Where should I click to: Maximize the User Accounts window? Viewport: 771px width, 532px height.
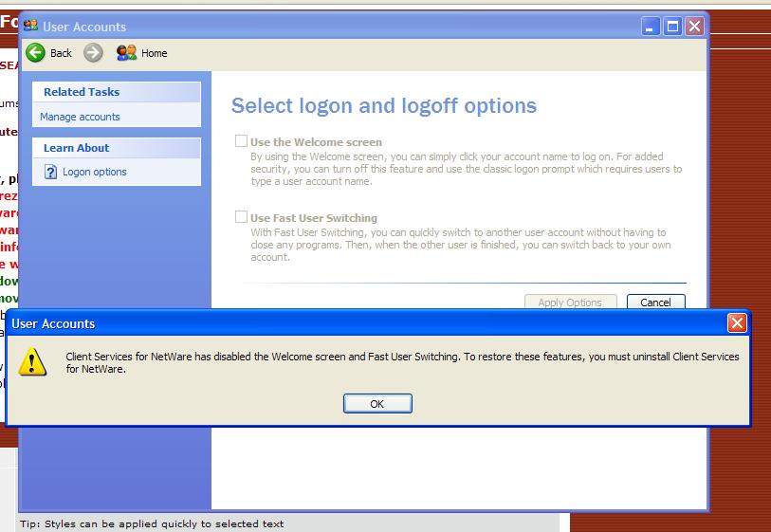[x=672, y=26]
